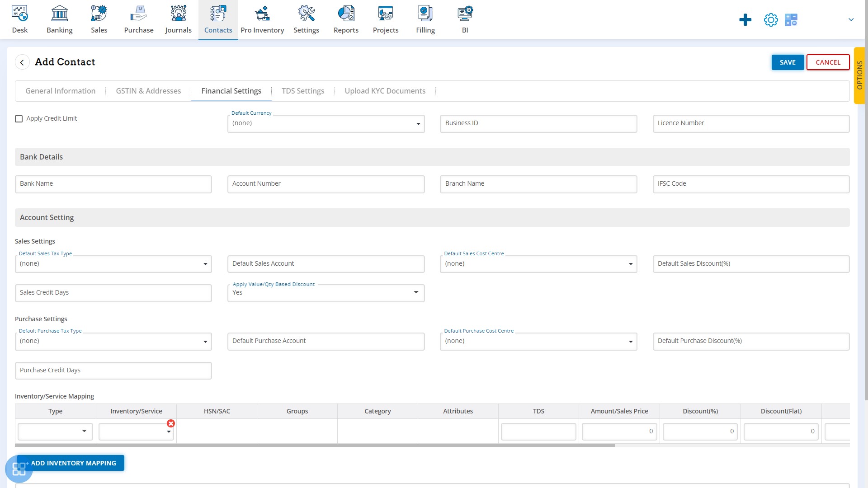868x488 pixels.
Task: Expand Default Sales Tax Type dropdown
Action: click(x=206, y=264)
